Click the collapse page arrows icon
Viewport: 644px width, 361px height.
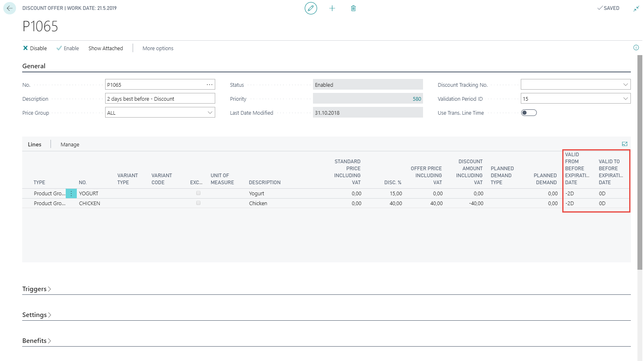click(636, 9)
